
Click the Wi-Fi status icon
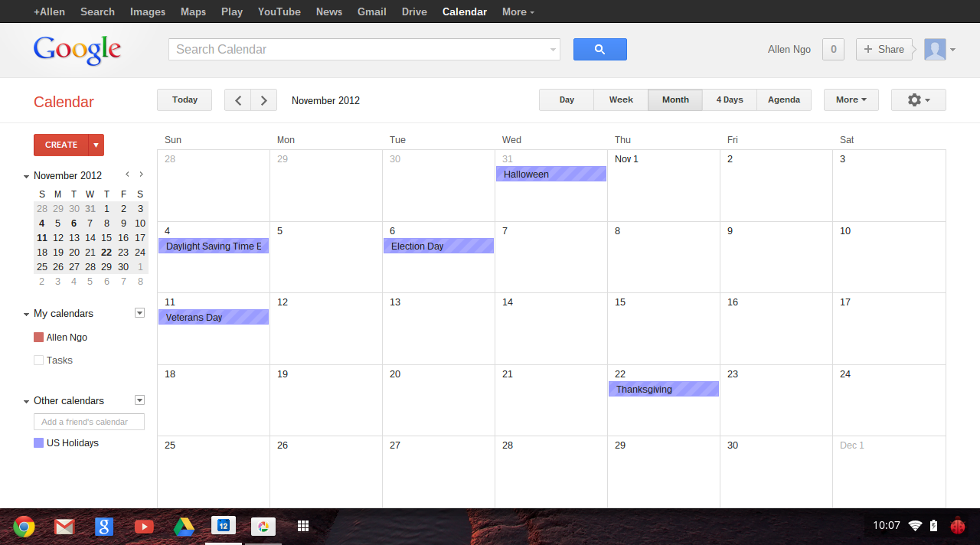pos(915,526)
